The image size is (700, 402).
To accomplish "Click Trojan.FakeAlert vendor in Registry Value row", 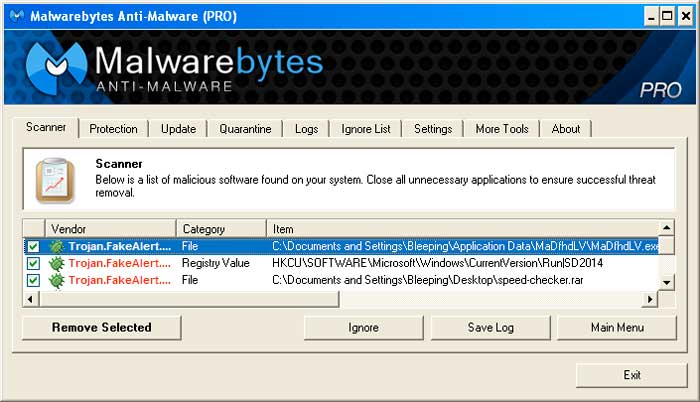I will click(x=119, y=263).
